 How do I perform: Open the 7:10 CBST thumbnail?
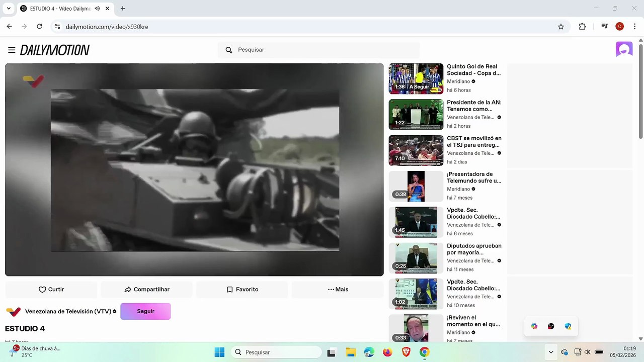click(416, 150)
